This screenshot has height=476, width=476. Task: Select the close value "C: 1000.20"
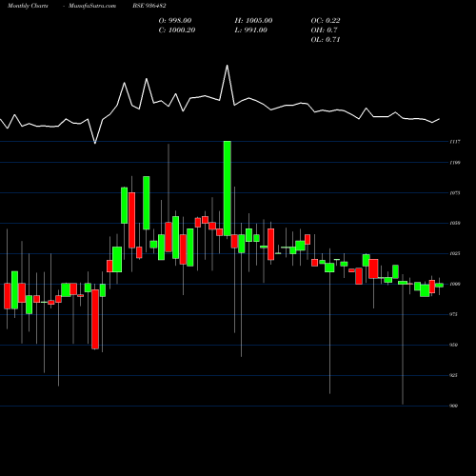[177, 30]
